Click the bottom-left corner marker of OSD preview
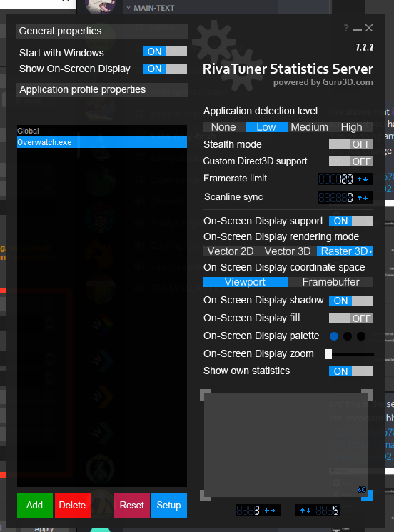This screenshot has height=532, width=394. tap(206, 496)
